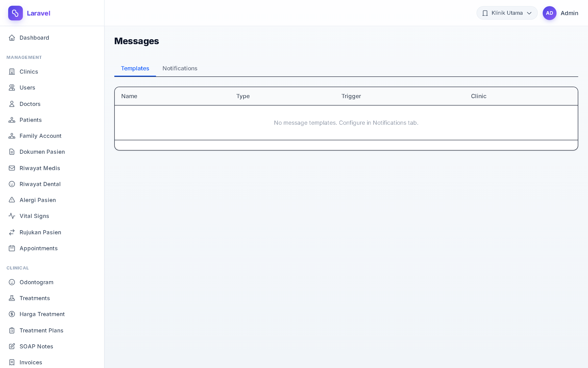Click the Clinic column header
This screenshot has height=368, width=588.
[479, 96]
